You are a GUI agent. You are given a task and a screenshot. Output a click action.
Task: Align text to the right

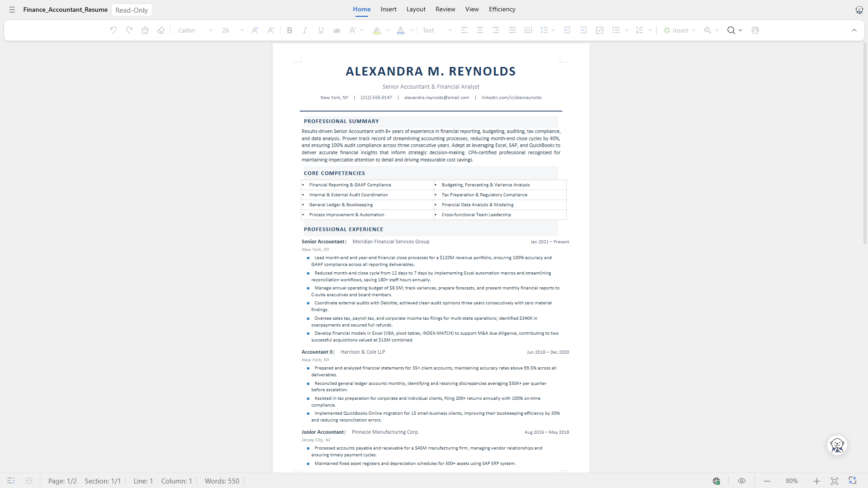tap(496, 30)
